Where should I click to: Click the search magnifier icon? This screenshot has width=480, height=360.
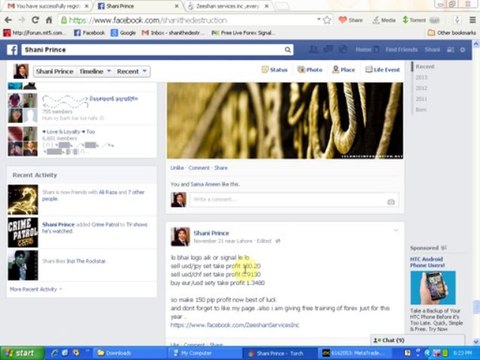[287, 50]
